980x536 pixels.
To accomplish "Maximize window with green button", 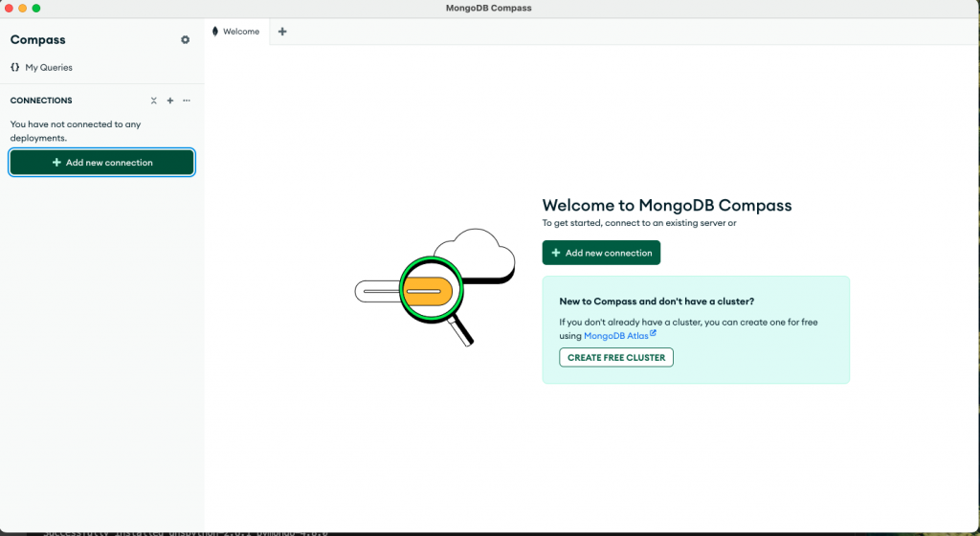I will [x=36, y=8].
